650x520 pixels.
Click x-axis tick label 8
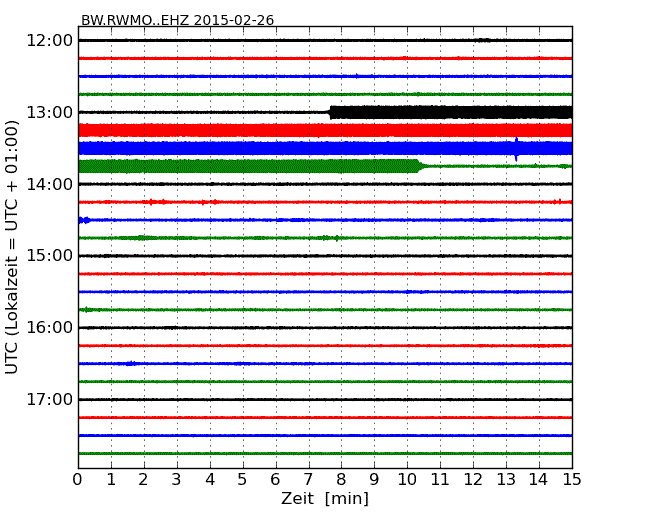[341, 480]
